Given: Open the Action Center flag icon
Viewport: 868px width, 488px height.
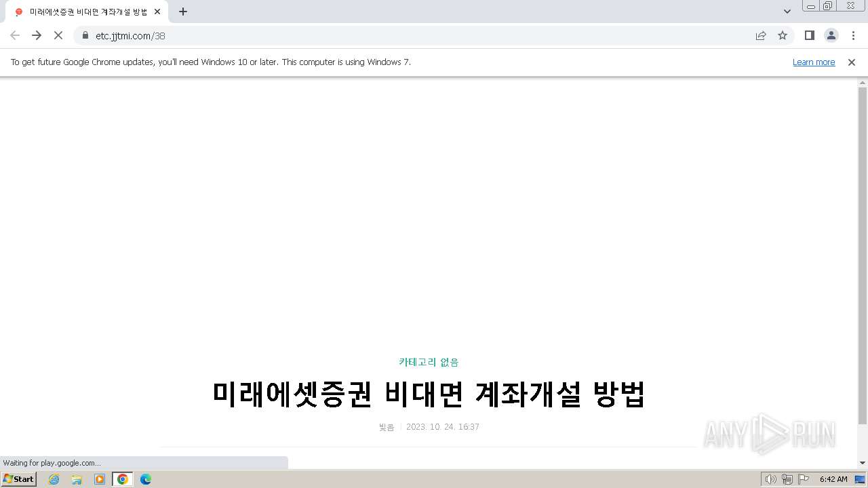Looking at the screenshot, I should click(804, 479).
